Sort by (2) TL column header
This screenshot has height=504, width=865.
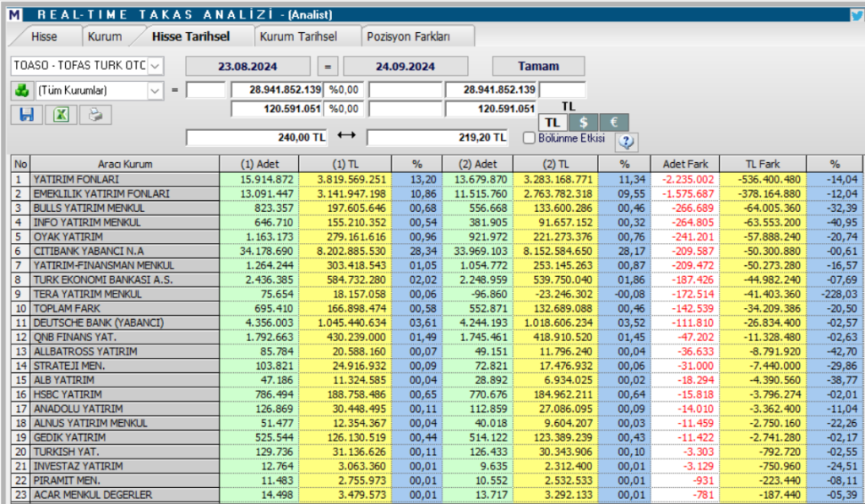click(556, 164)
